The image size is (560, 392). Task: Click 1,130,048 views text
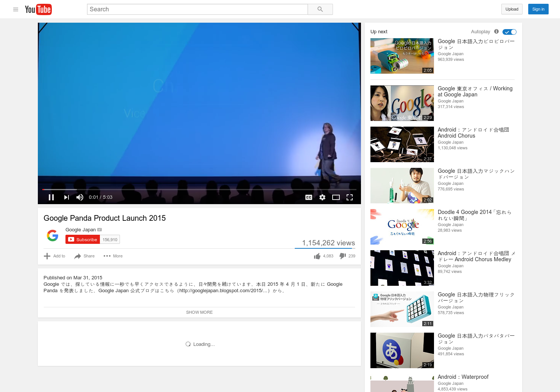[453, 148]
